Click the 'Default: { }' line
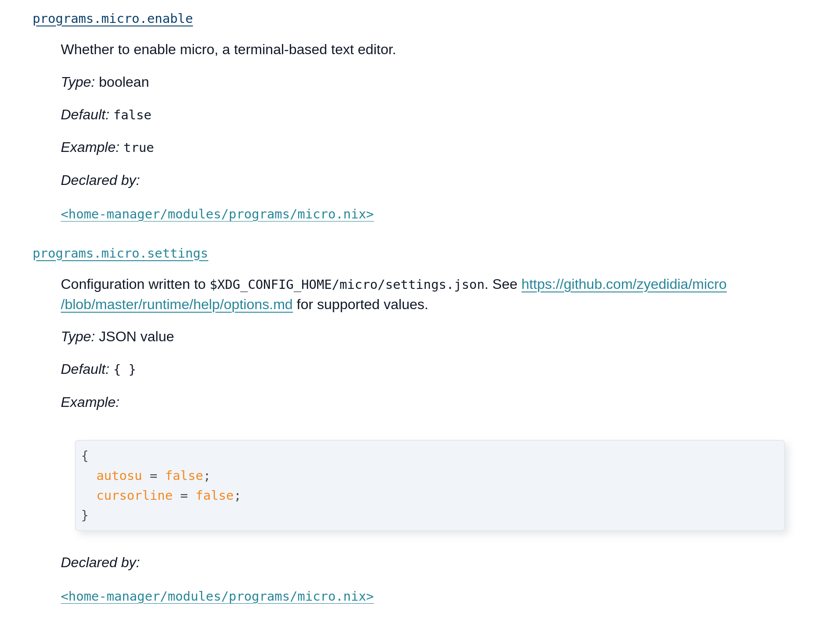Screen dimensions: 840x624 pyautogui.click(x=98, y=369)
